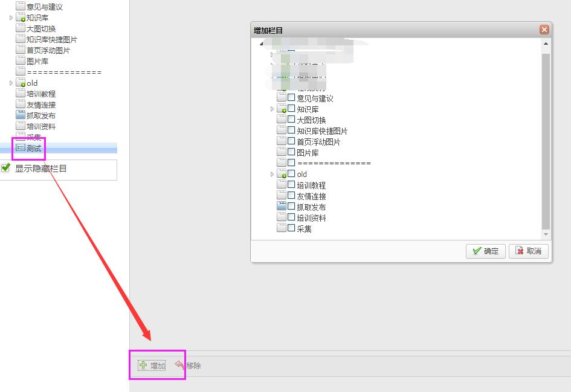This screenshot has height=392, width=571.
Task: Click the dialog scrollbar down arrow
Action: [x=546, y=234]
